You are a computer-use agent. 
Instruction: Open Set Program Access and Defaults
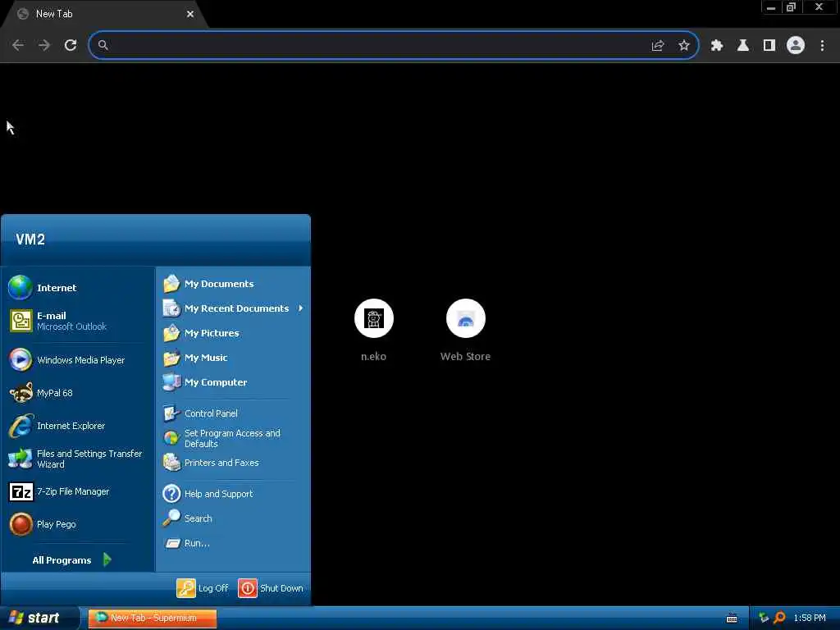tap(233, 438)
